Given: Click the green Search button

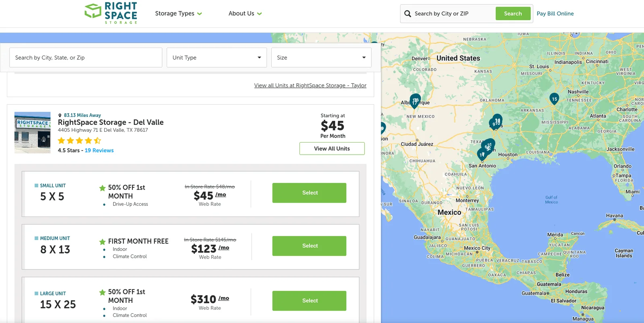Looking at the screenshot, I should (513, 14).
